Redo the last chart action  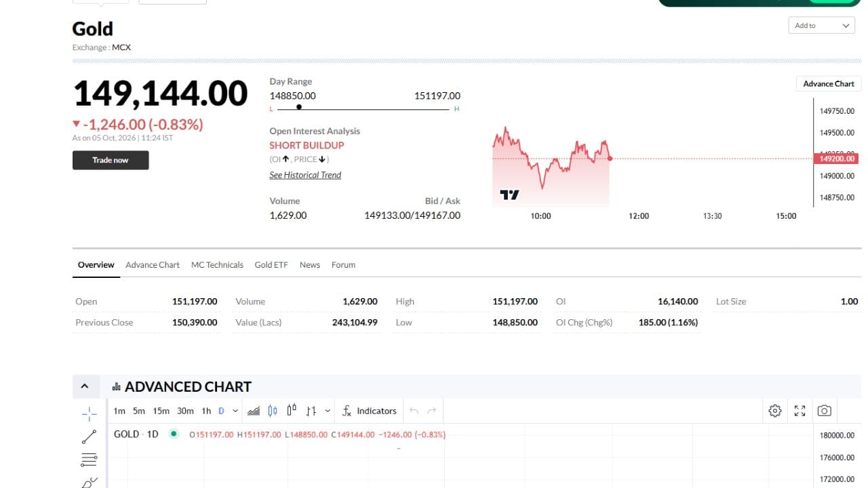tap(432, 411)
